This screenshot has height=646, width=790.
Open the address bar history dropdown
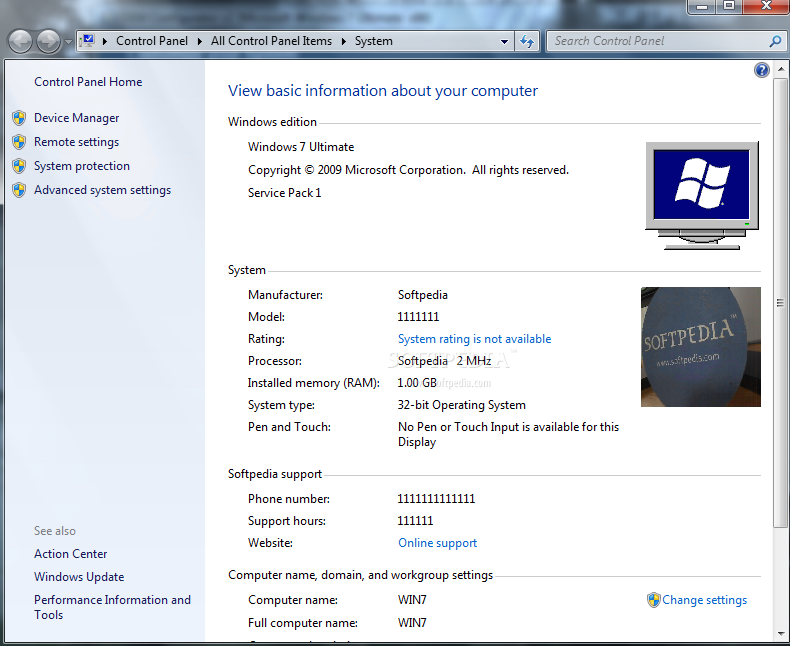504,42
